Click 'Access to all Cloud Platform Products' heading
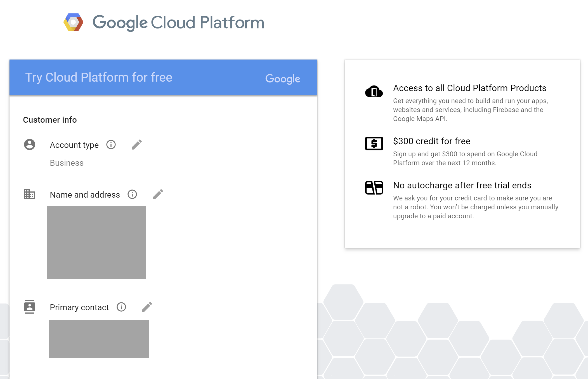Screen dimensions: 588x379 click(x=470, y=88)
